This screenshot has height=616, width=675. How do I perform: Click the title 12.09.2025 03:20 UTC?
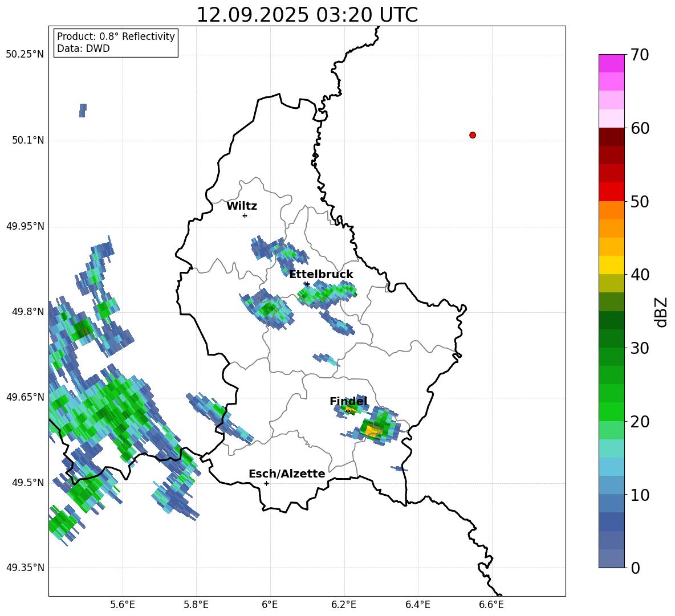tap(307, 15)
